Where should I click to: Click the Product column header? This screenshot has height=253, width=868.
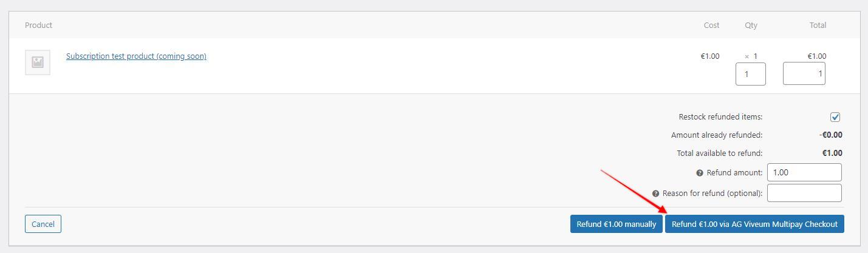coord(38,25)
